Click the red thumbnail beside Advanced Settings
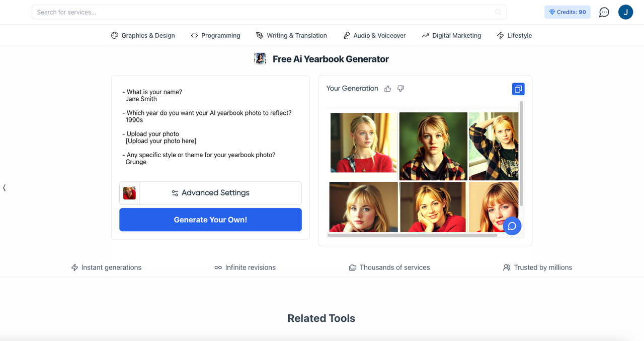 [129, 193]
